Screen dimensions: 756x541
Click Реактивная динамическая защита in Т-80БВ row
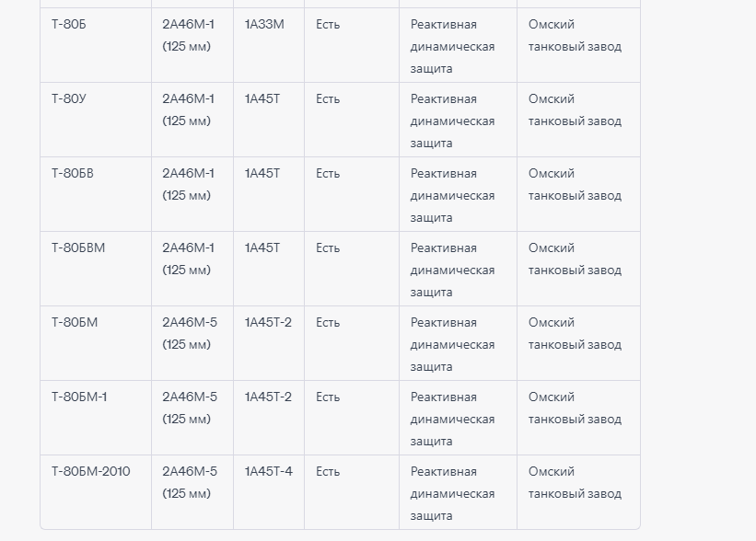[453, 196]
